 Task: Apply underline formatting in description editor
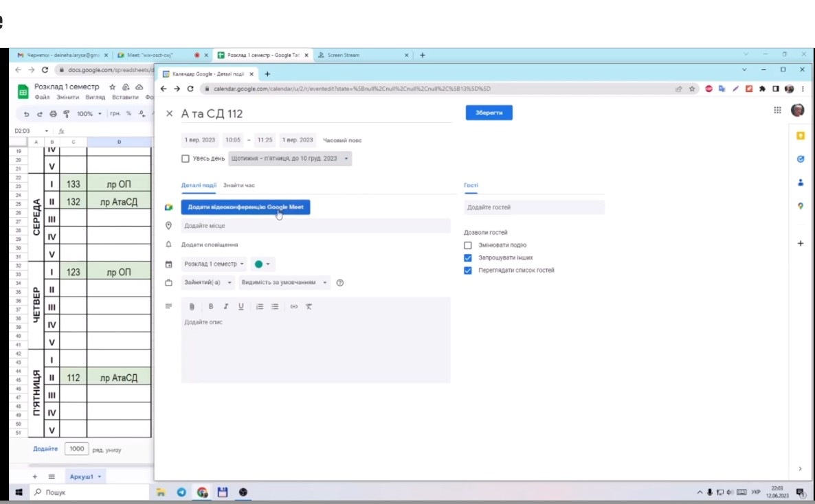(x=241, y=307)
